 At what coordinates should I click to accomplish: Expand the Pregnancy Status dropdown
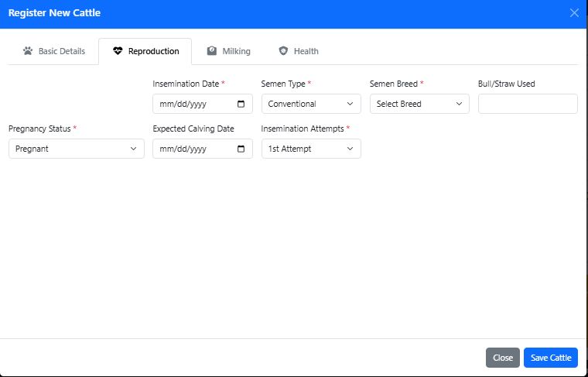point(76,149)
